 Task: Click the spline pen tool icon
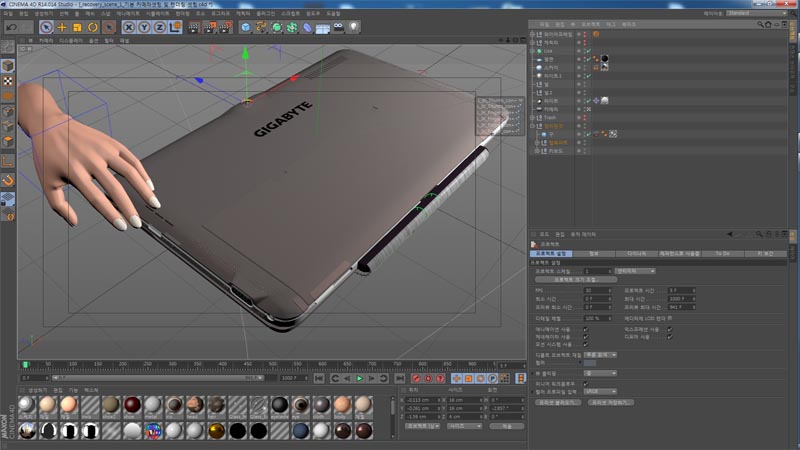click(x=261, y=27)
